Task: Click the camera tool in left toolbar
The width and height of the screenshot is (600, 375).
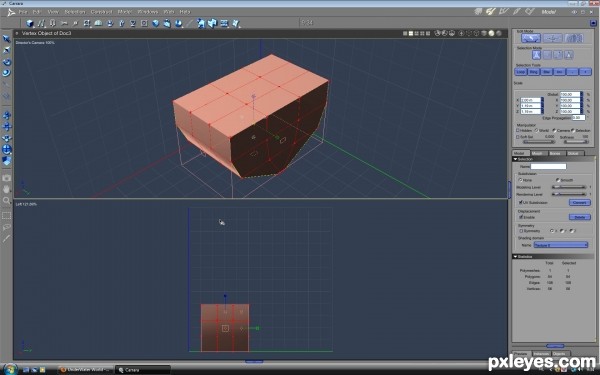Action: (7, 178)
